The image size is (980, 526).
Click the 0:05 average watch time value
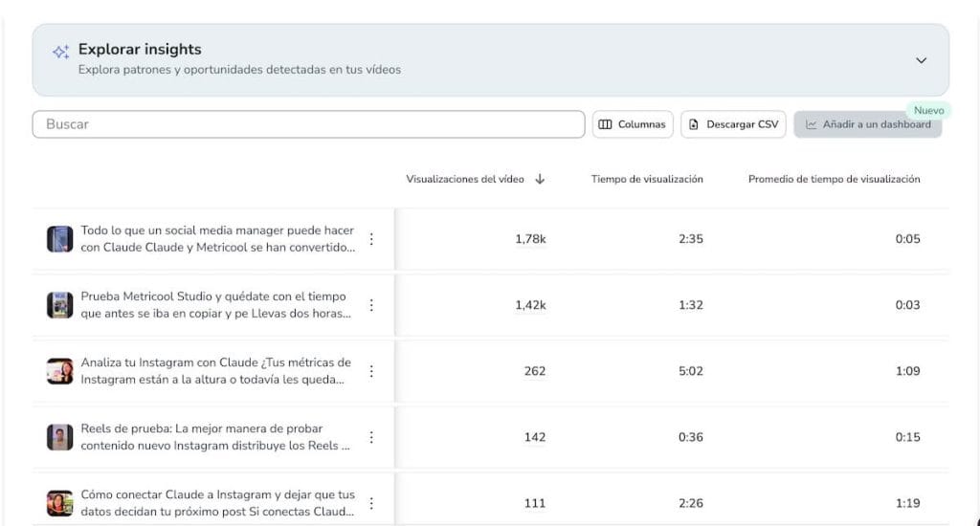(907, 239)
